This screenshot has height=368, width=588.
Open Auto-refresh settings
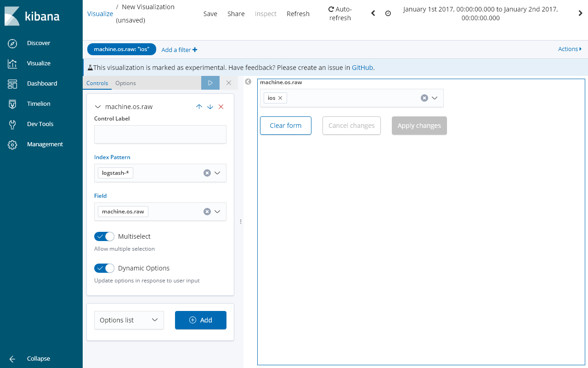point(340,13)
